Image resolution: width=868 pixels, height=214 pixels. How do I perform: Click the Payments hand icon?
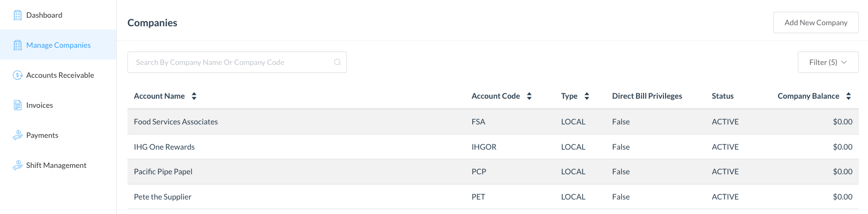point(18,135)
